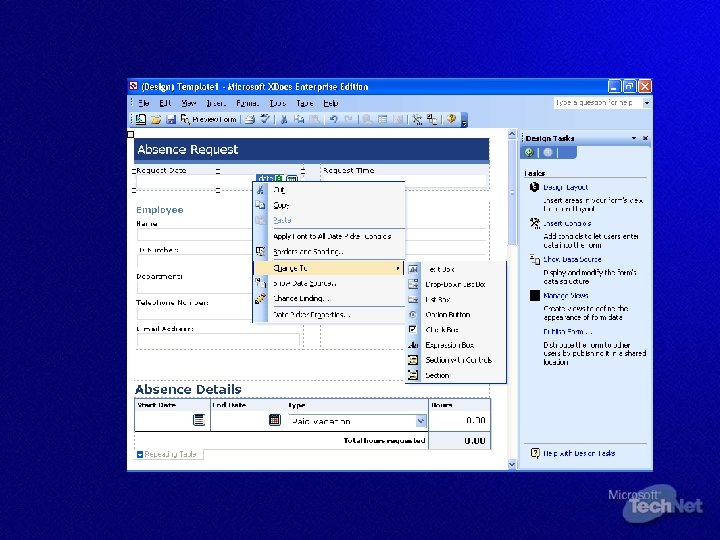Change control to Drop-Down List Box
The width and height of the screenshot is (720, 540).
pyautogui.click(x=456, y=285)
